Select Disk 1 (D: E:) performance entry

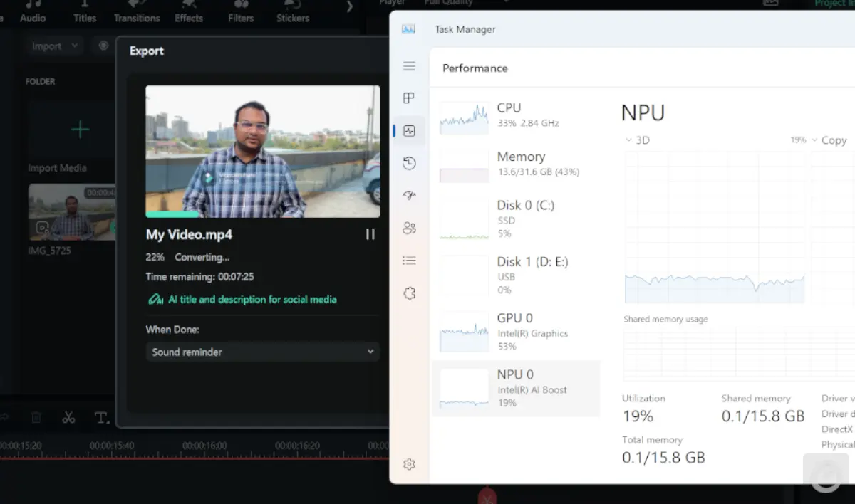(517, 275)
